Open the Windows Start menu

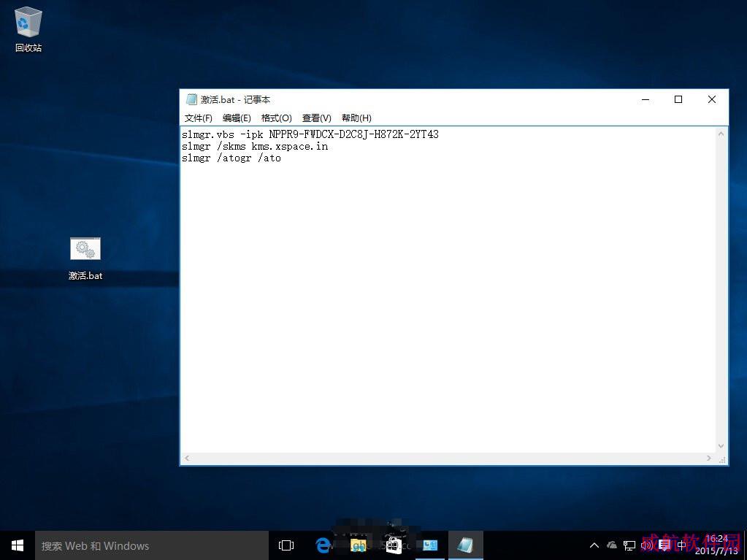(17, 545)
